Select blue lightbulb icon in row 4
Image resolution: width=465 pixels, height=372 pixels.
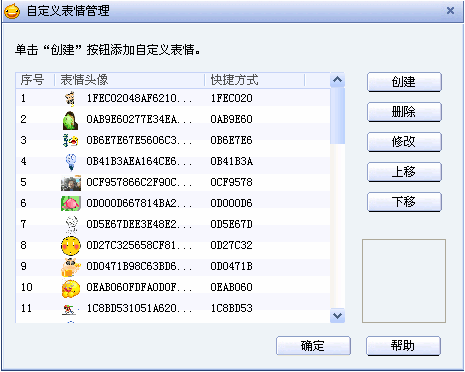[71, 162]
